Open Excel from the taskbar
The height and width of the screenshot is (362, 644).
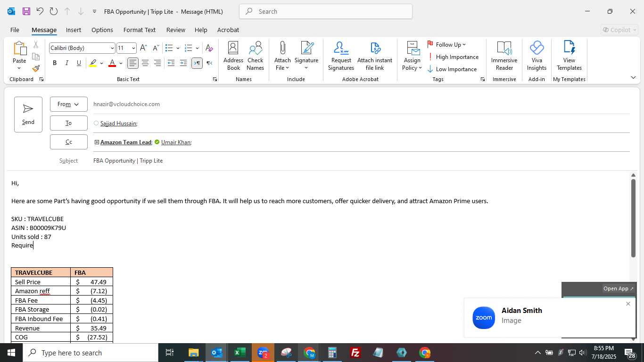[240, 353]
